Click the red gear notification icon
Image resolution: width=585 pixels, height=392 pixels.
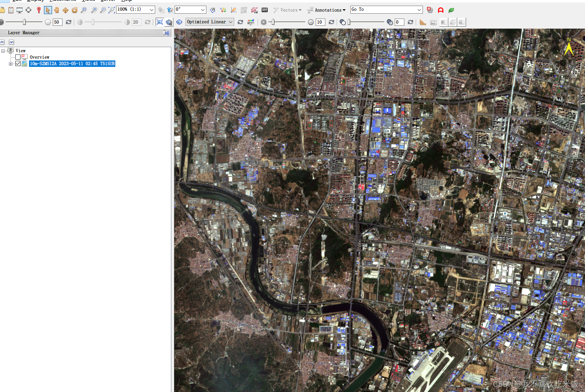pos(430,10)
